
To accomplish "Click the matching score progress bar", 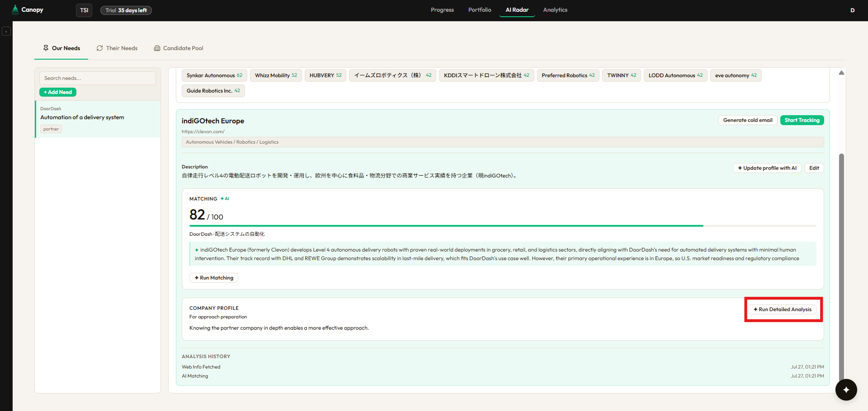I will pos(503,226).
